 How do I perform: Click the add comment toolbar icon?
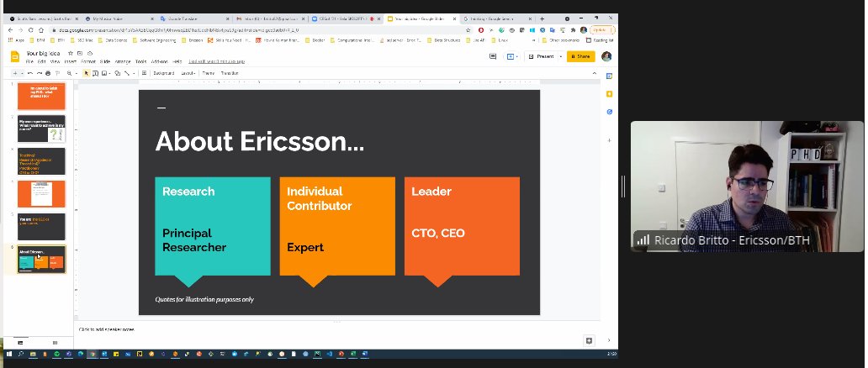coord(144,73)
